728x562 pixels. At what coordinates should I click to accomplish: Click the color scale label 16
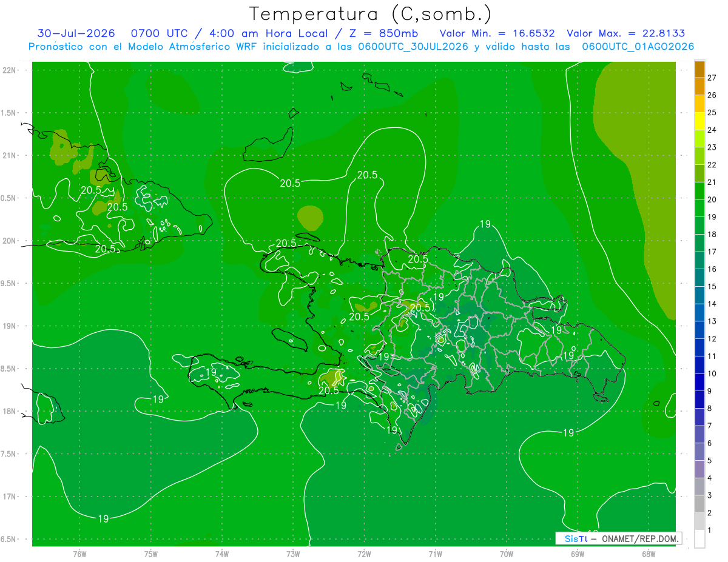[712, 269]
